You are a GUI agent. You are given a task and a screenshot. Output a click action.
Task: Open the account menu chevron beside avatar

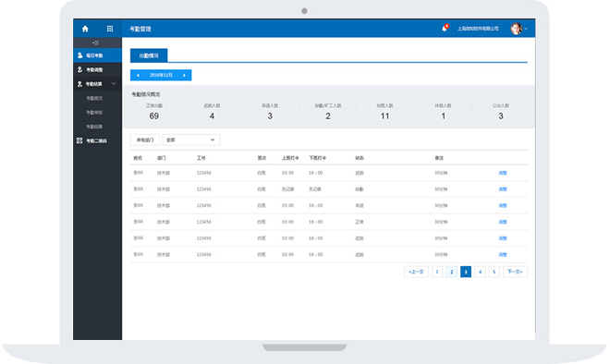coord(526,29)
